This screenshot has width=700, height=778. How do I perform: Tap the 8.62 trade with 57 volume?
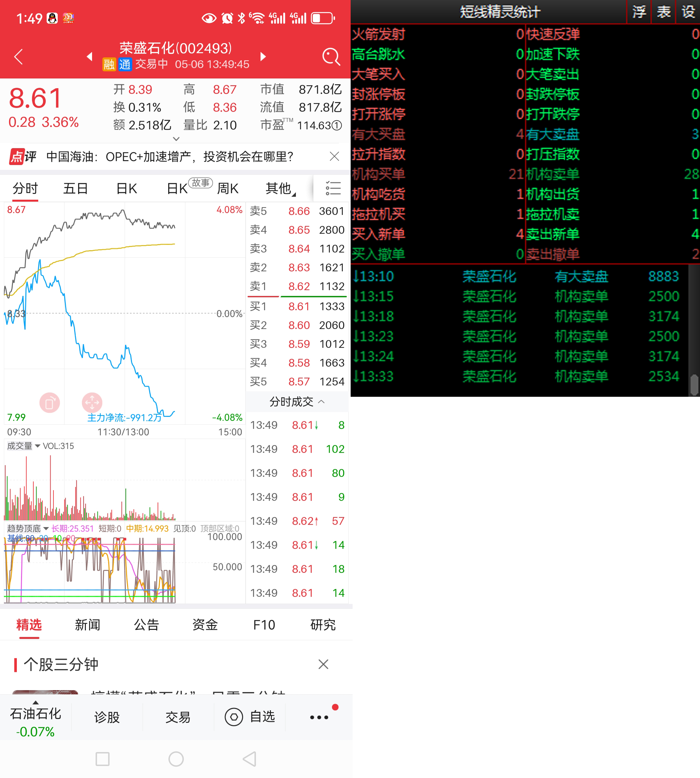[297, 521]
